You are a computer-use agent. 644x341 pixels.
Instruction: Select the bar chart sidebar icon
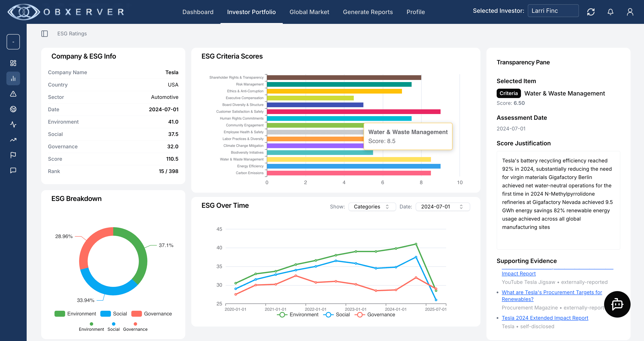[13, 78]
